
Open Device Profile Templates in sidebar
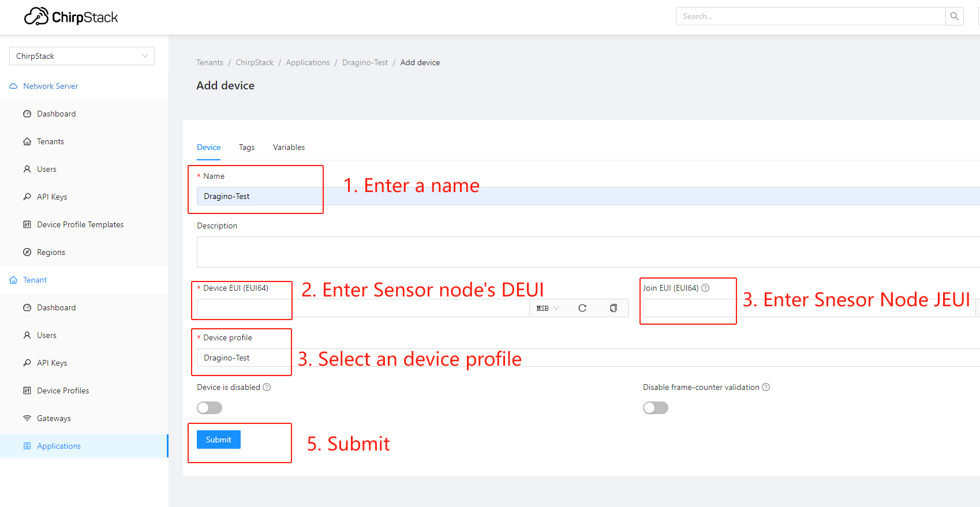pyautogui.click(x=80, y=224)
